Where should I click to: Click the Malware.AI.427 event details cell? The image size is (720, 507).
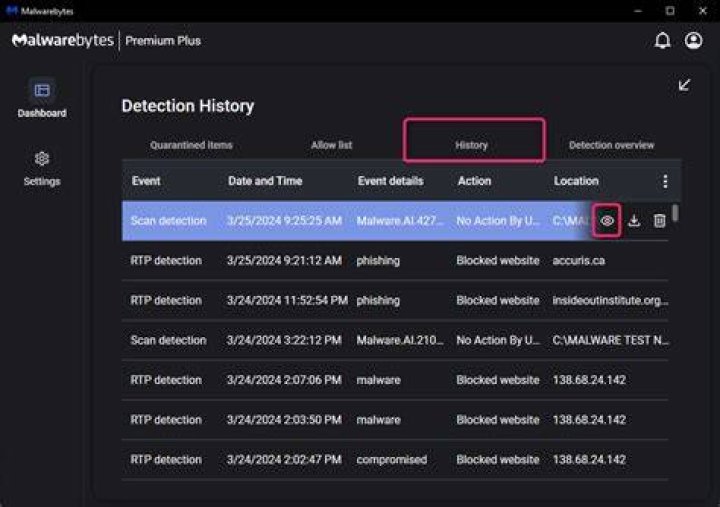(x=400, y=221)
